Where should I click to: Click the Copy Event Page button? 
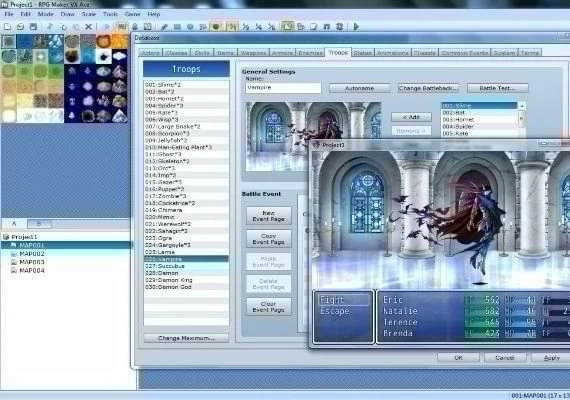(269, 239)
